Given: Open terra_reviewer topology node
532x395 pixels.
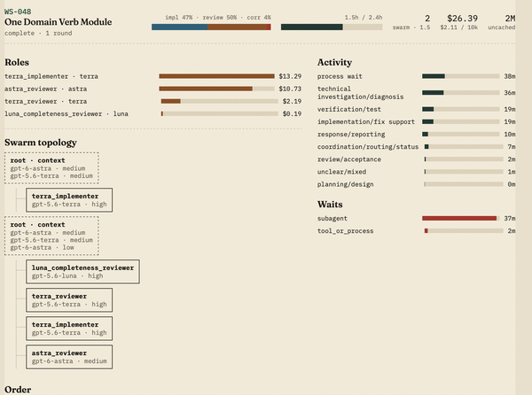Looking at the screenshot, I should pyautogui.click(x=69, y=300).
